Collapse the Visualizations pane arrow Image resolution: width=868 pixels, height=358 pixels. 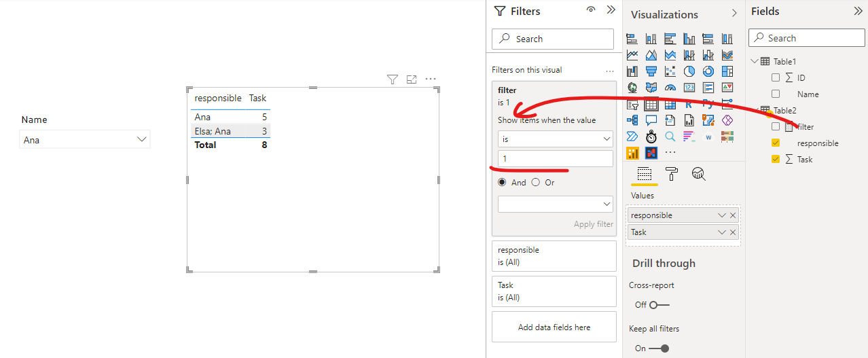(734, 14)
